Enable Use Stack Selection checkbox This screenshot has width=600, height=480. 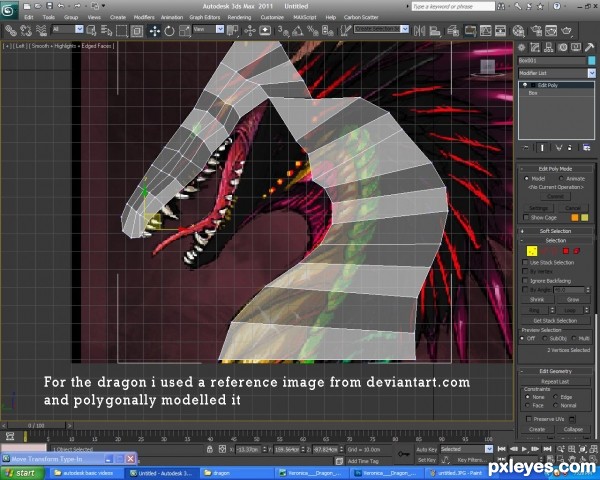[525, 263]
